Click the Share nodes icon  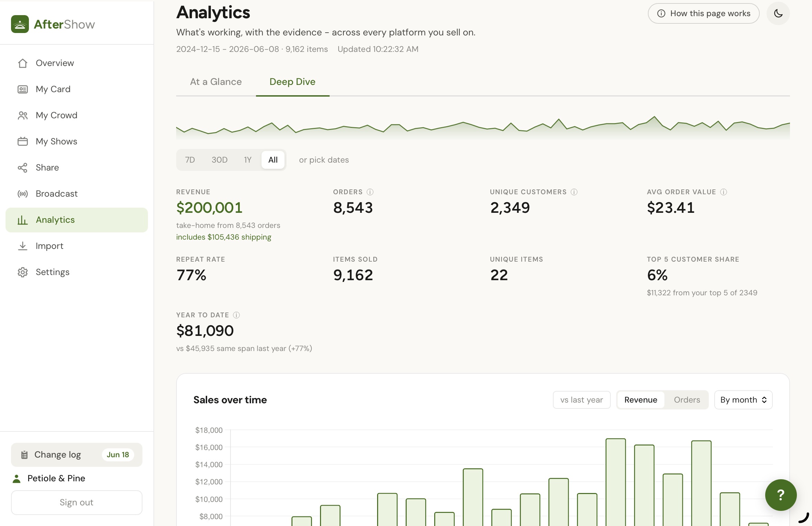[x=23, y=168]
